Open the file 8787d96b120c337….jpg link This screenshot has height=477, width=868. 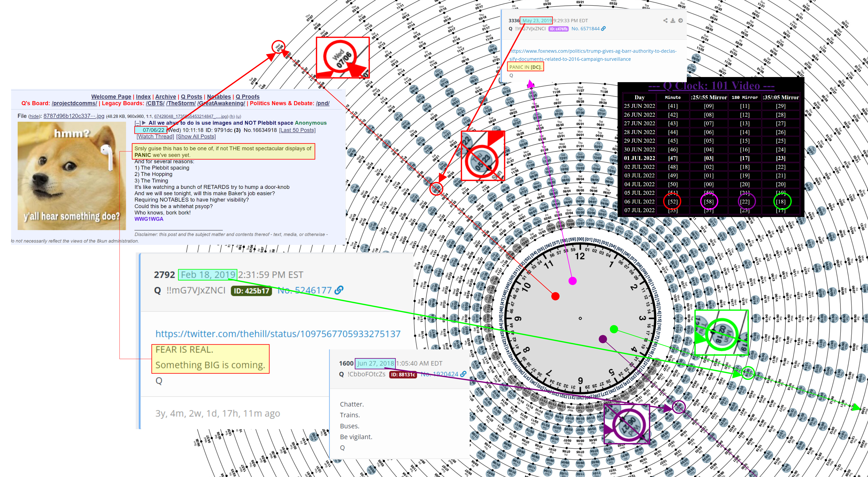click(74, 116)
